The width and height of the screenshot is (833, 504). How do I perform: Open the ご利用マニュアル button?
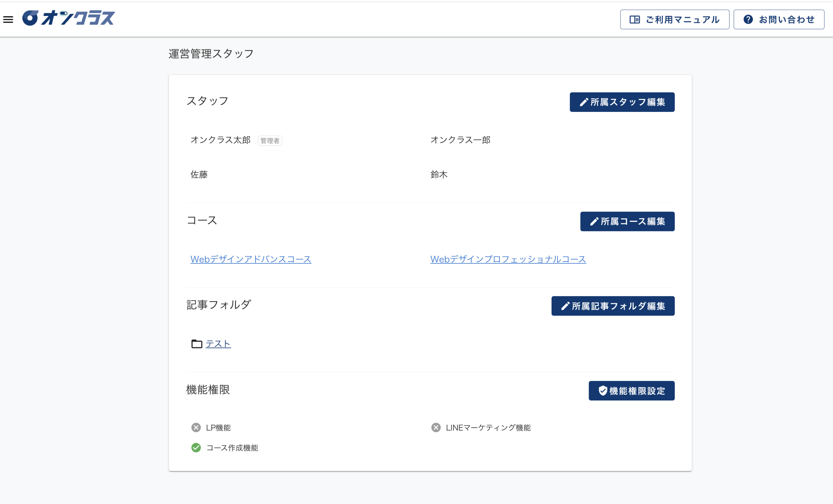click(675, 20)
